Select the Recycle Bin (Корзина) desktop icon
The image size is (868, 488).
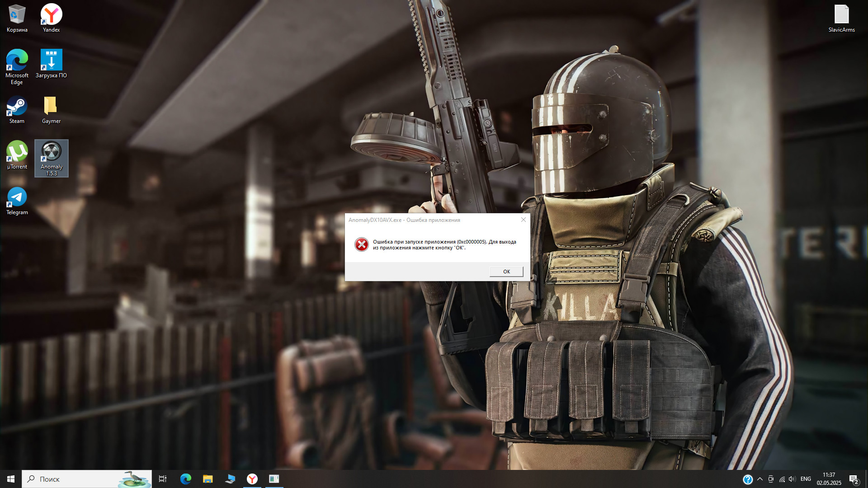click(x=17, y=19)
